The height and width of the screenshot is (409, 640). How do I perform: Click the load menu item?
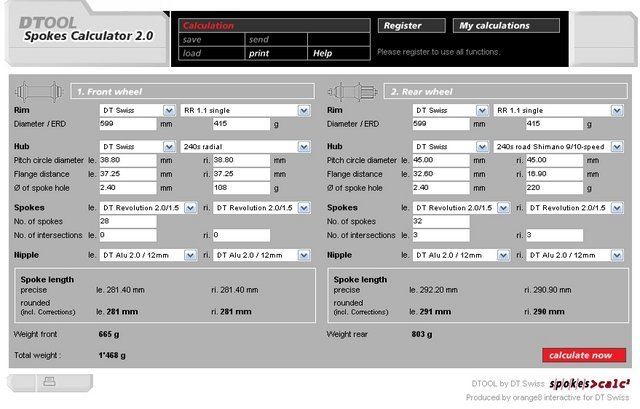point(211,53)
